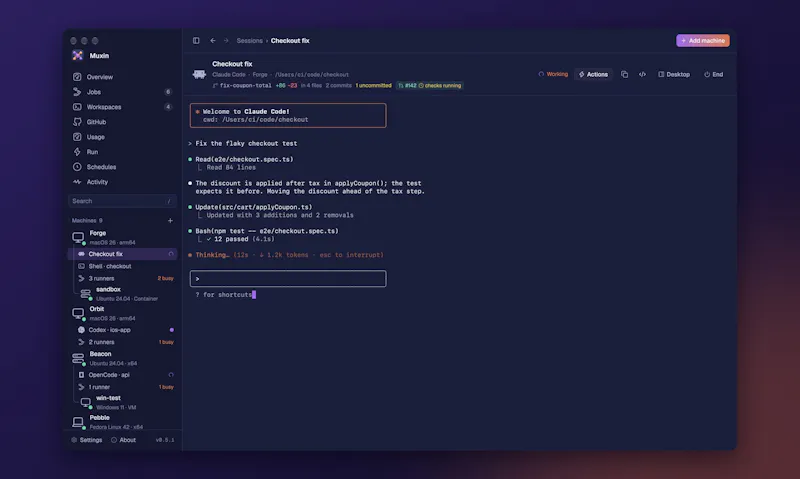Click the v0.5.1 version label
The width and height of the screenshot is (800, 479).
point(165,440)
